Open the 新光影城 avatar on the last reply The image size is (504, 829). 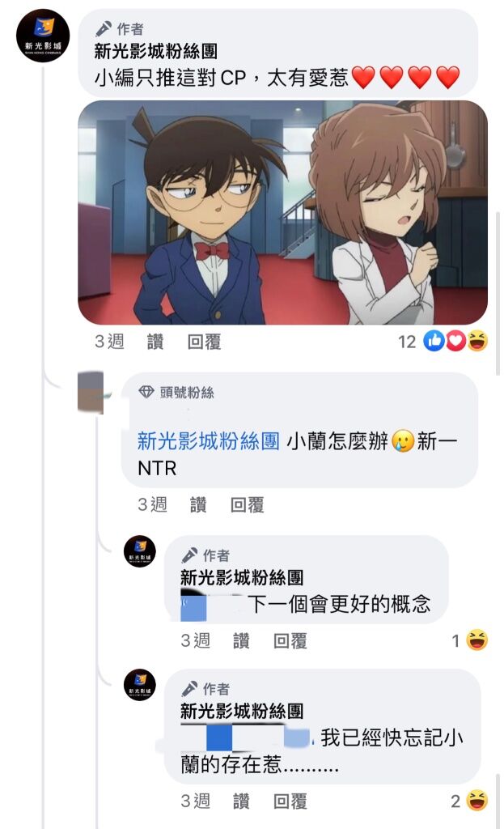coord(139,685)
